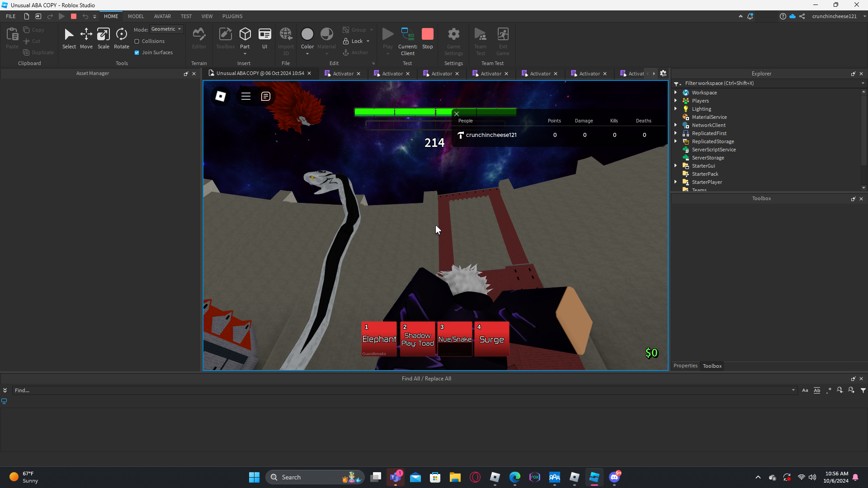Viewport: 868px width, 488px height.
Task: Switch to the MODEL ribbon tab
Action: 136,16
